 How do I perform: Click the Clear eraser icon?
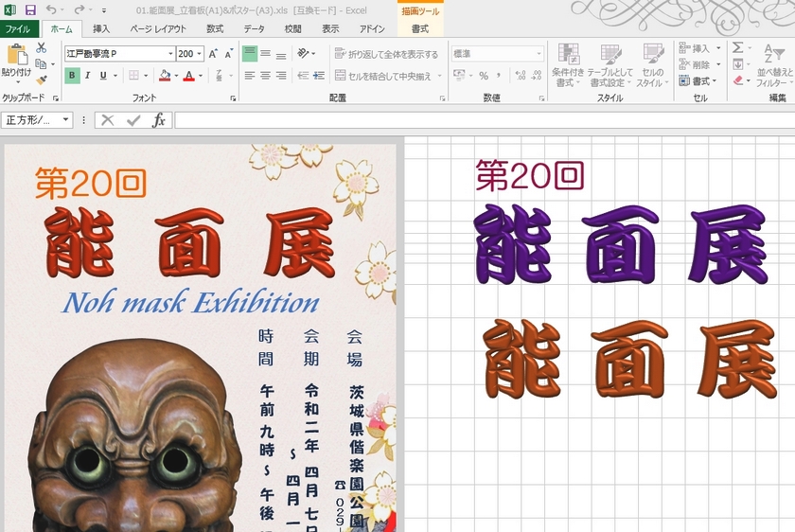click(x=737, y=80)
